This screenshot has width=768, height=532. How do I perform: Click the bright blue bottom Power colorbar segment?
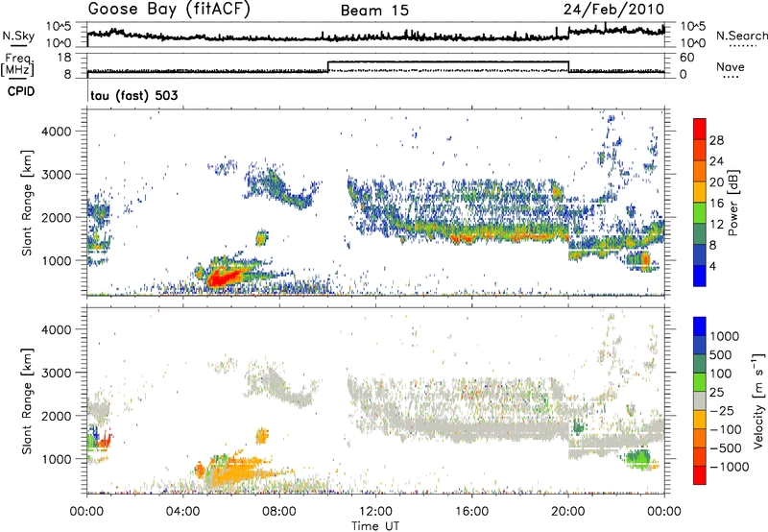700,276
